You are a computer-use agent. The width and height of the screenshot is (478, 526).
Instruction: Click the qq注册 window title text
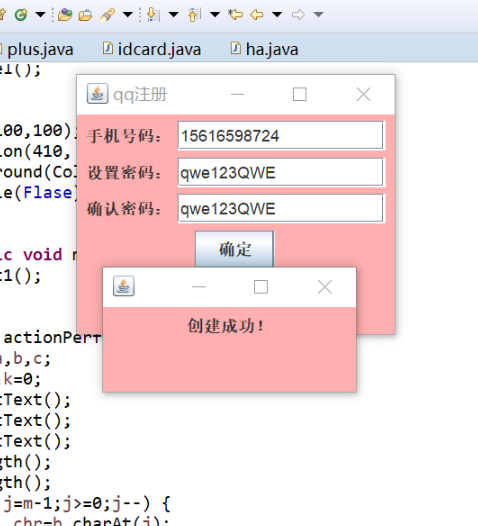click(140, 95)
